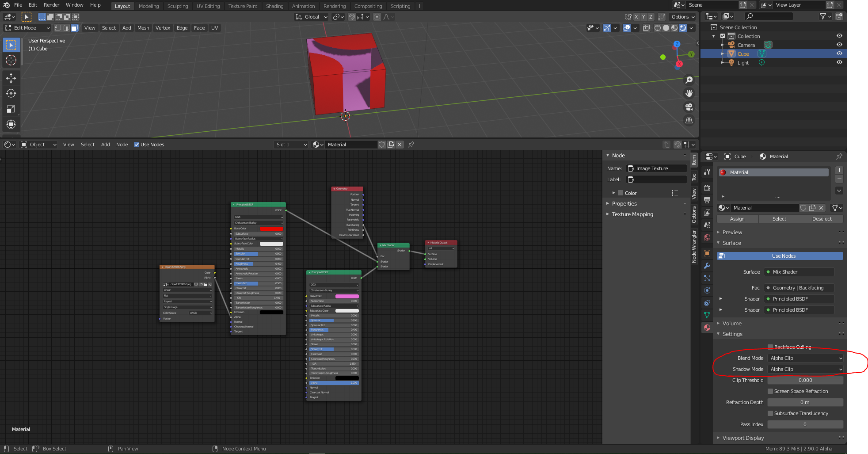
Task: Open the View Layer properties tab
Action: coord(707,213)
